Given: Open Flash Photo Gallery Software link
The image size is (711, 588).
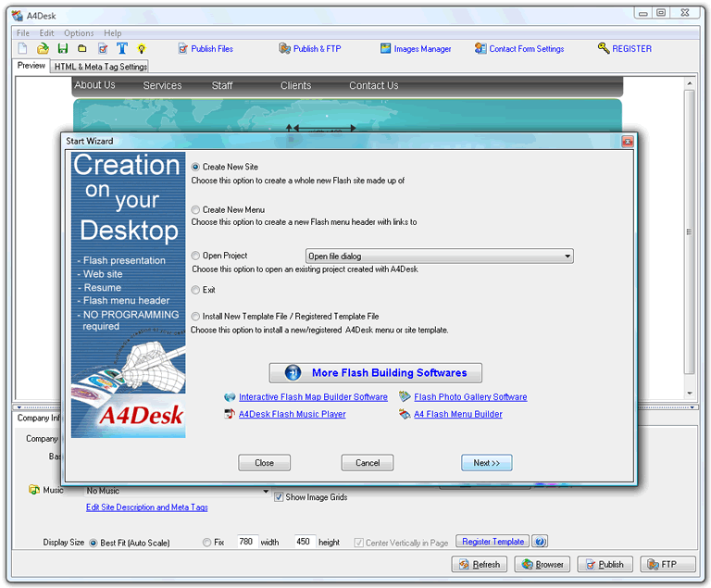Looking at the screenshot, I should tap(470, 397).
